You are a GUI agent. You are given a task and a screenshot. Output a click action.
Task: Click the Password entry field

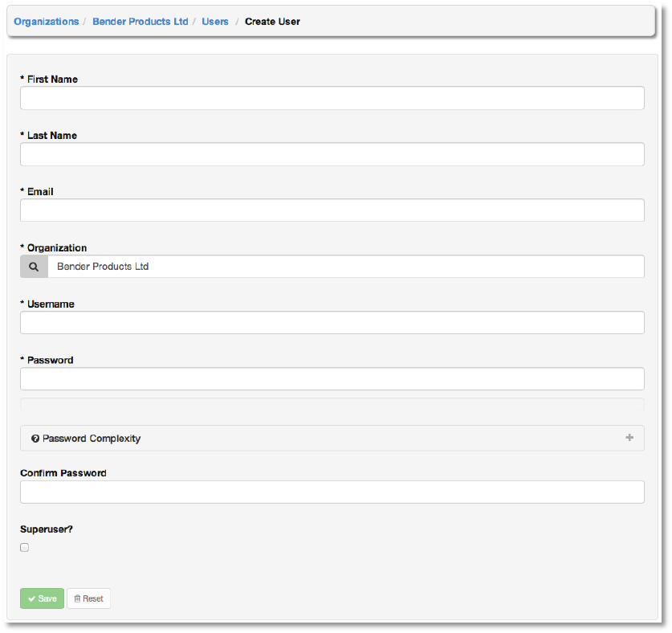pyautogui.click(x=332, y=379)
